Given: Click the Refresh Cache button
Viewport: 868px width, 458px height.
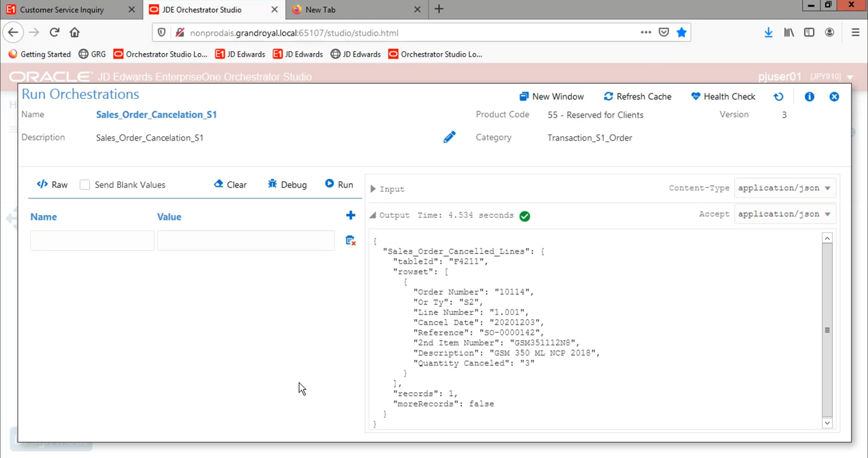Looking at the screenshot, I should pyautogui.click(x=637, y=97).
